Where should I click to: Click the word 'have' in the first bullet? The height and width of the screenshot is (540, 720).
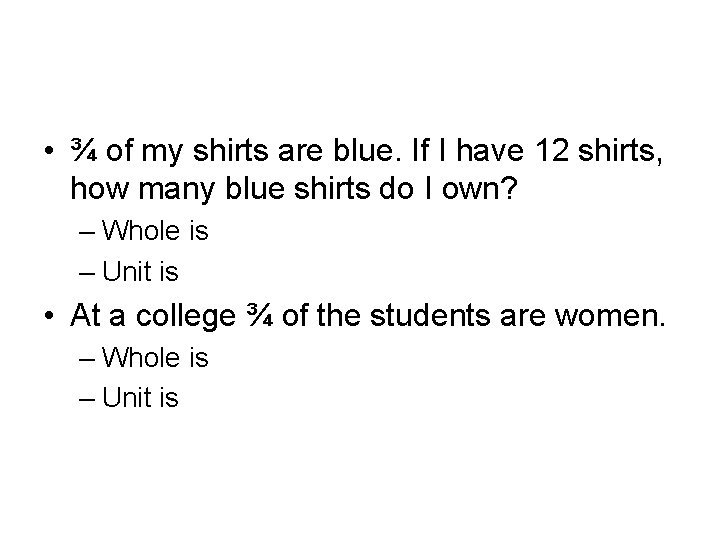coord(489,150)
